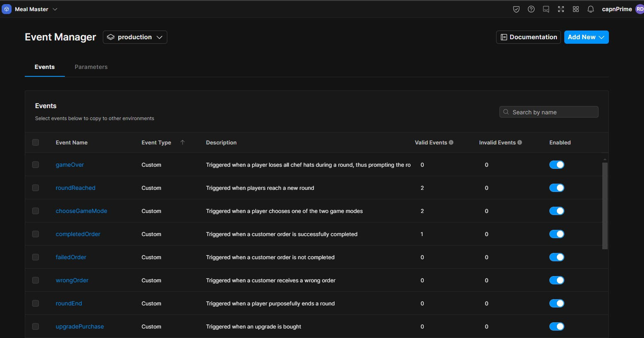
Task: Open the chooseGameMode event link
Action: point(81,211)
